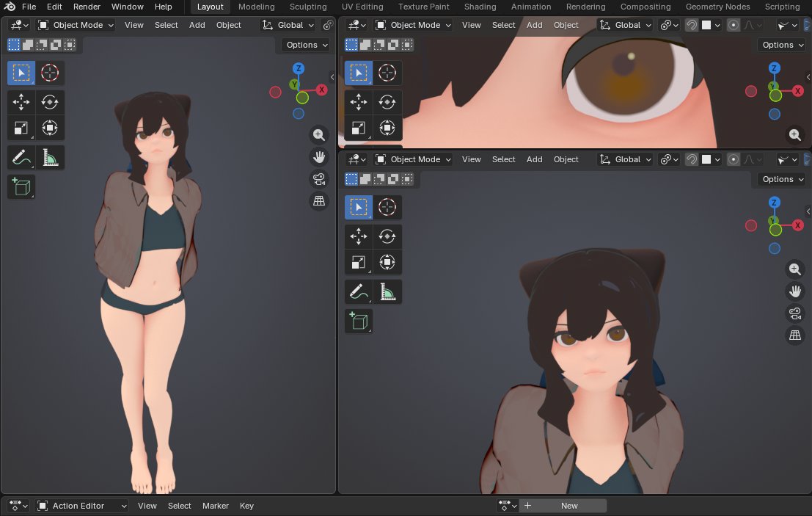Set selection mode to new in left viewport
The width and height of the screenshot is (812, 516).
coord(14,45)
